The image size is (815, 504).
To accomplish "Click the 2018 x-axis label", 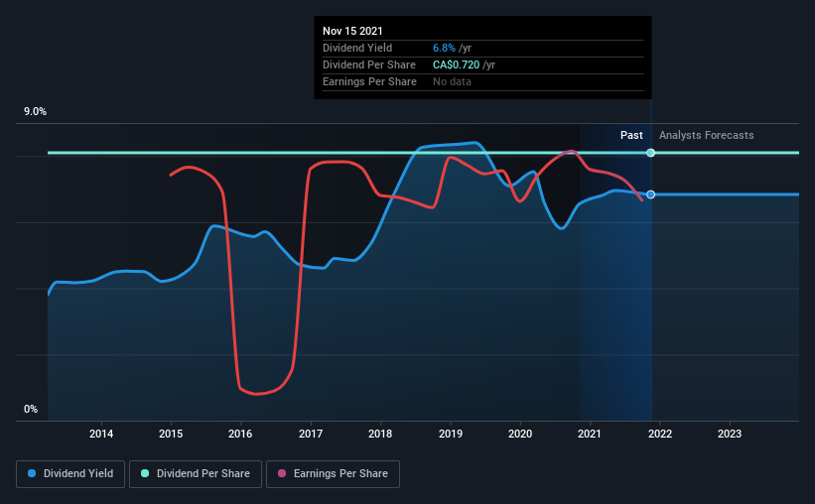I will point(380,434).
